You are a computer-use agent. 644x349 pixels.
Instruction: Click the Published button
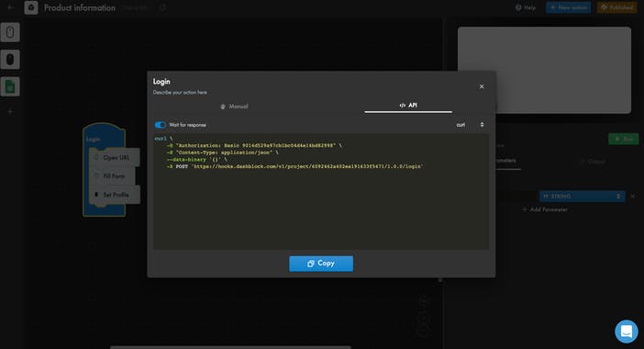pos(616,7)
